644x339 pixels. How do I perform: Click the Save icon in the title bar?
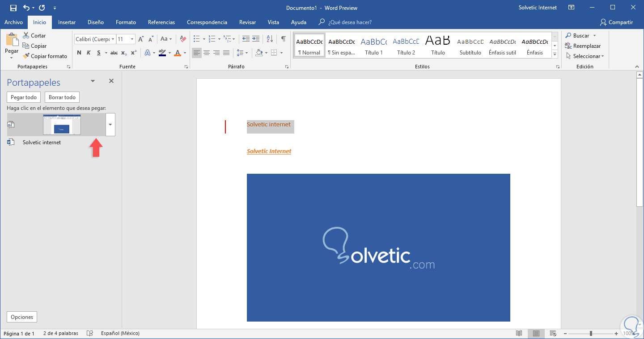click(13, 8)
